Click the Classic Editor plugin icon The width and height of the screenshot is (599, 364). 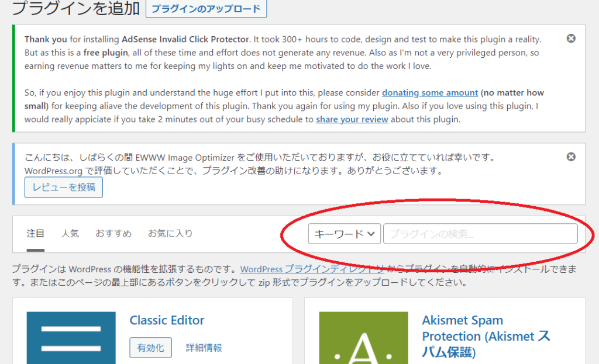71,338
